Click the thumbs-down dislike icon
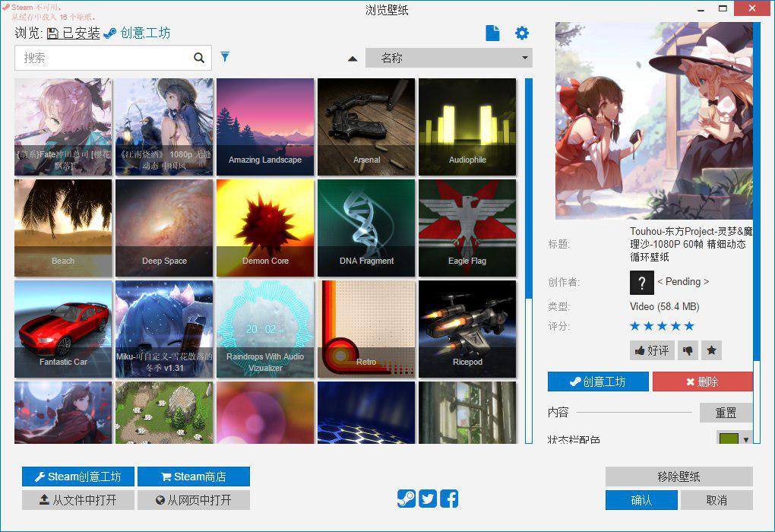The image size is (775, 532). (688, 350)
